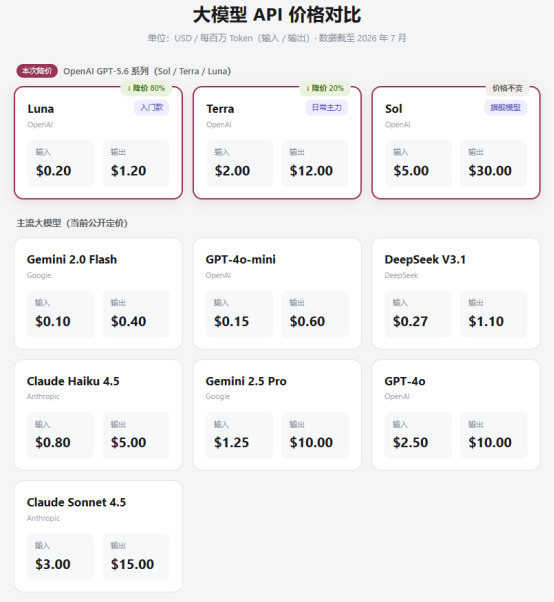Click Claude Haiku 4.5 output price $5.00
The height and width of the screenshot is (602, 554).
[129, 443]
